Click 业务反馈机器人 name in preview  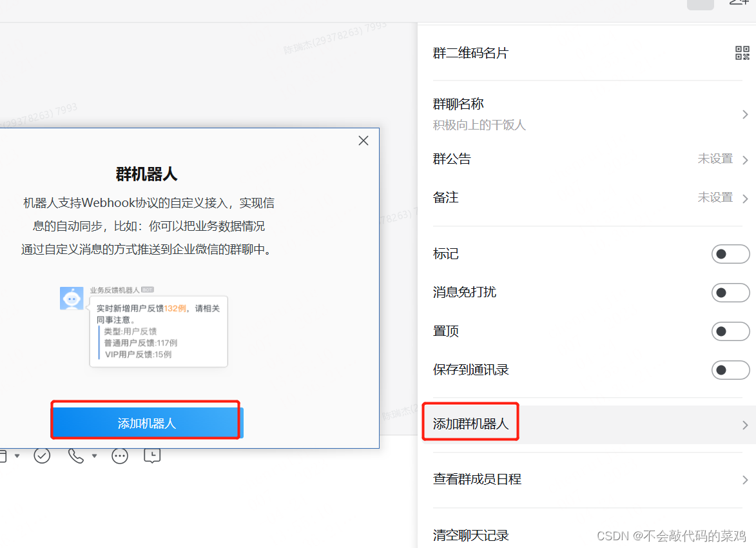tap(114, 290)
